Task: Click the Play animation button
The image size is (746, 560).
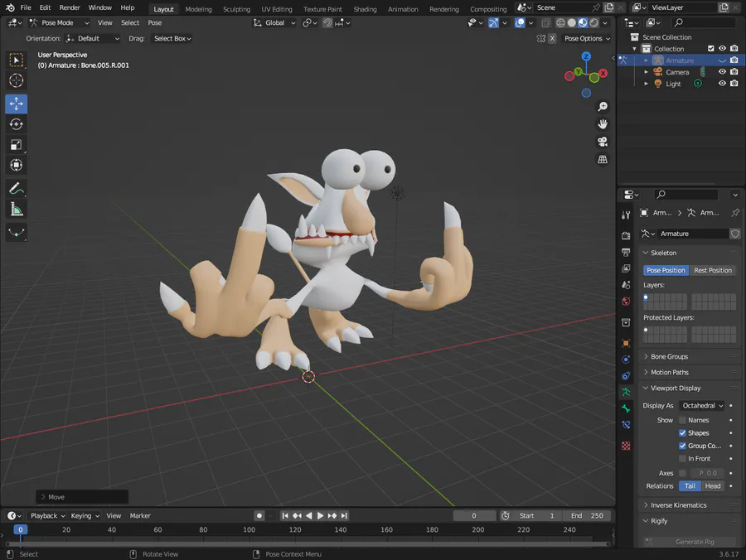Action: pos(320,516)
